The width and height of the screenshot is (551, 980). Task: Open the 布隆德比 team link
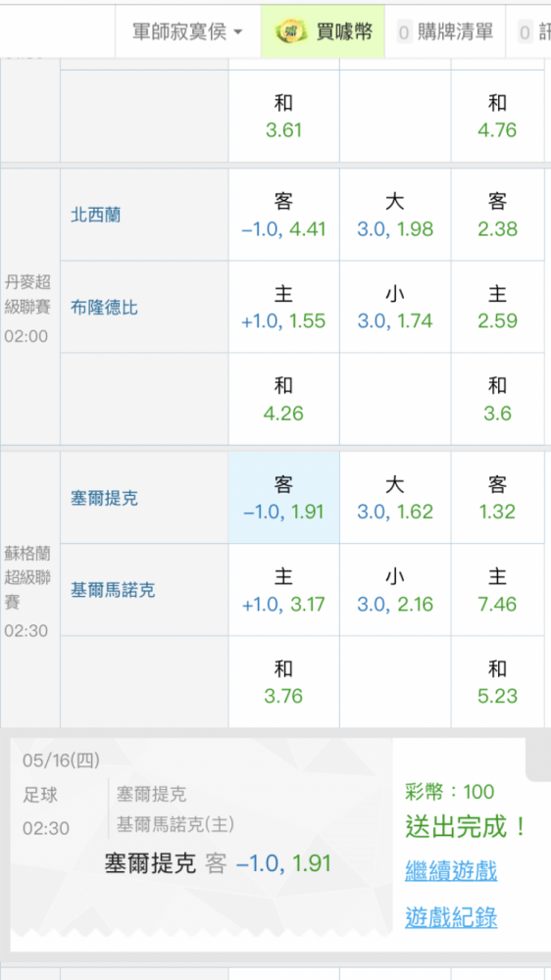[x=105, y=308]
